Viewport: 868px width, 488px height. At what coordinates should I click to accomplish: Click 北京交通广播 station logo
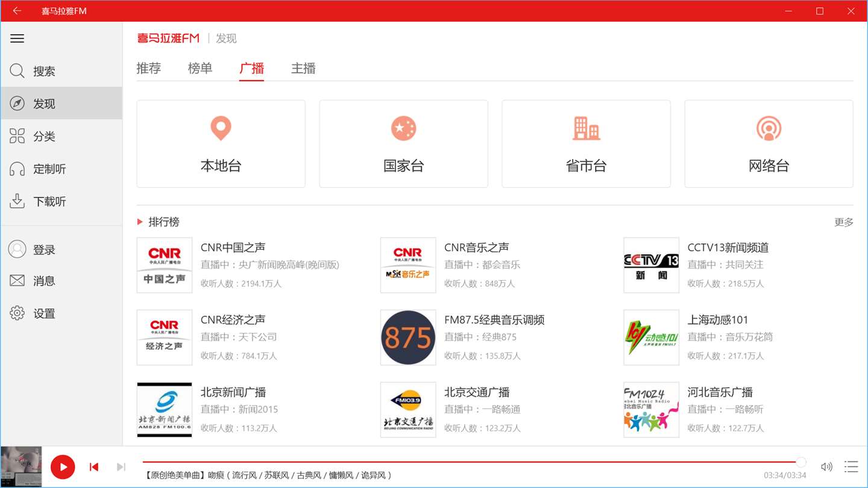(x=408, y=410)
